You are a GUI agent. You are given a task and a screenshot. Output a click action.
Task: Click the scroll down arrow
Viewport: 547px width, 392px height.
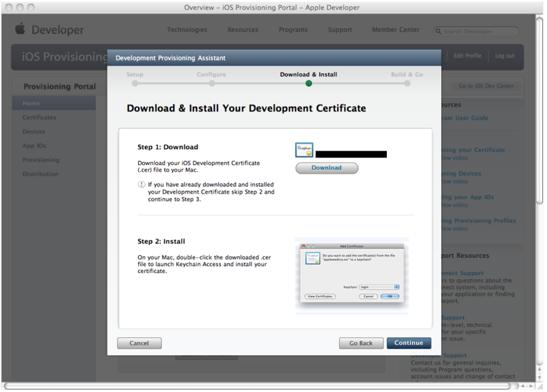[x=539, y=378]
